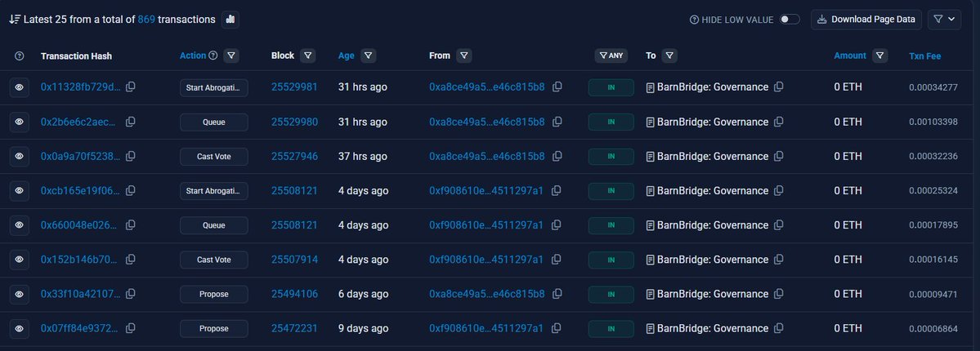Switch the Age column display format
Screen dimensions: 980x351
(x=347, y=56)
